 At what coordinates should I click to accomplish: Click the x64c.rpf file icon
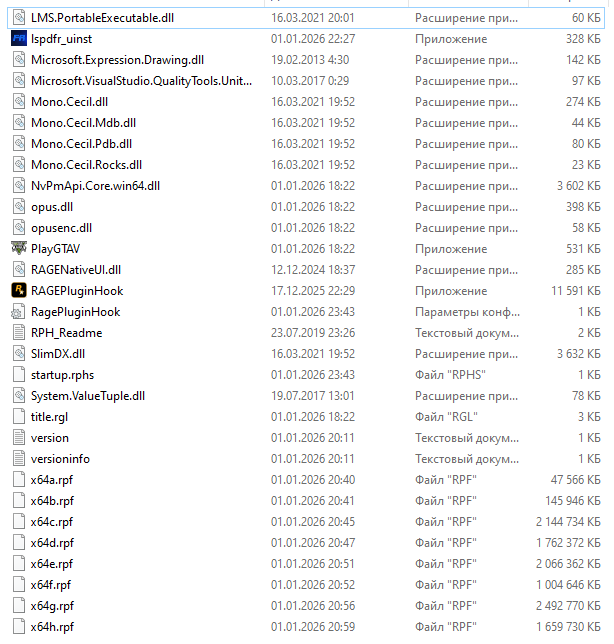click(19, 521)
